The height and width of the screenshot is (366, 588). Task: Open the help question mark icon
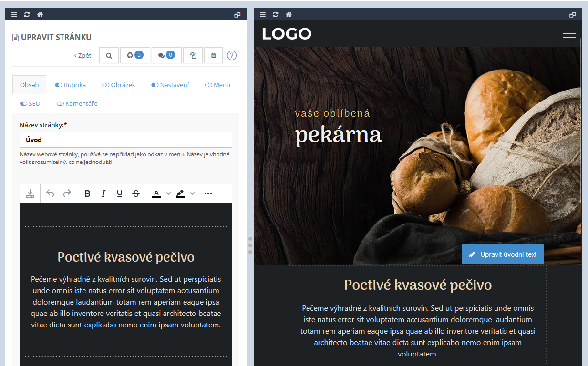pos(232,55)
